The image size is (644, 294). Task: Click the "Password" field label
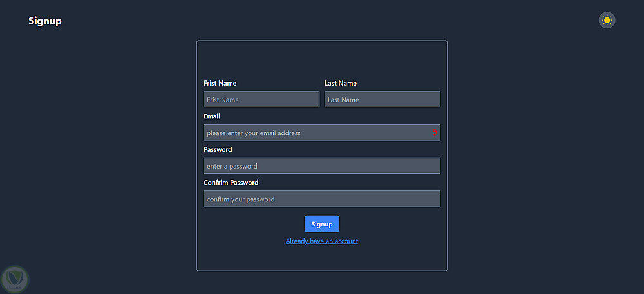tap(218, 149)
